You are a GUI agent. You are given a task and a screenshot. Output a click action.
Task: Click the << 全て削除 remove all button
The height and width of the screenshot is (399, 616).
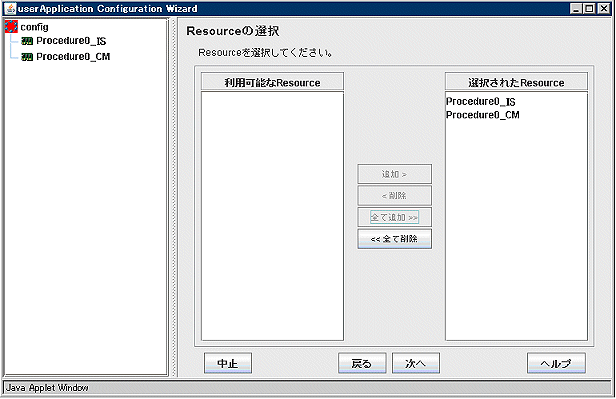(x=394, y=239)
